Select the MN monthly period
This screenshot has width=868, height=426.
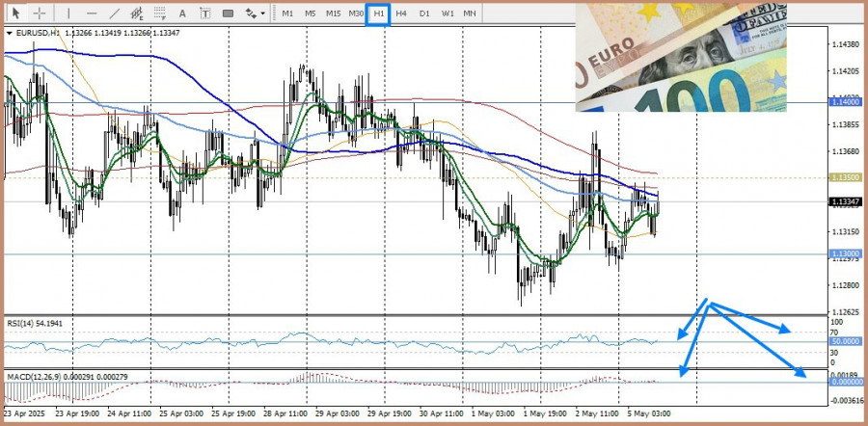click(470, 13)
